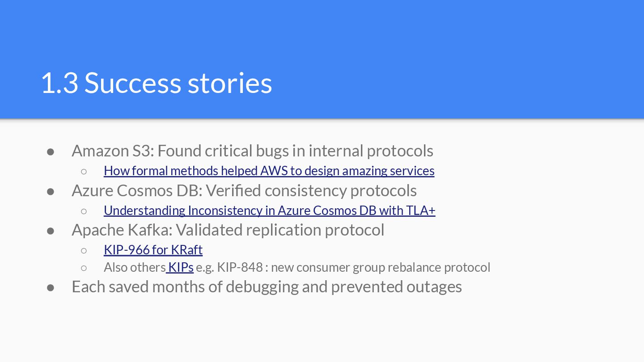Click the Apache Kafka replication protocol text

(228, 230)
